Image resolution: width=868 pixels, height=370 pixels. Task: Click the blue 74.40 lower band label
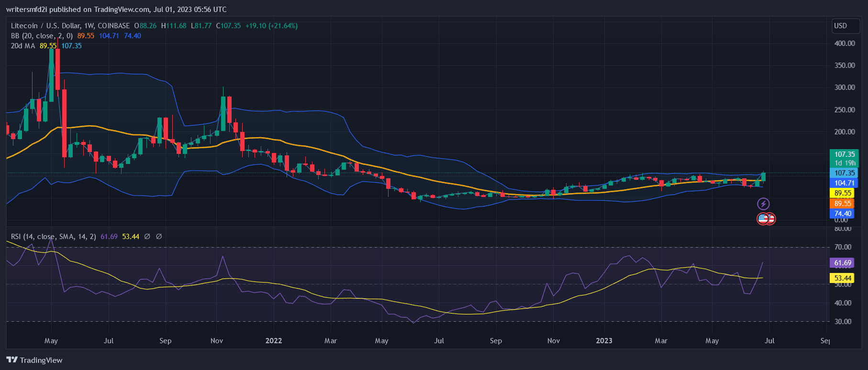[x=843, y=214]
